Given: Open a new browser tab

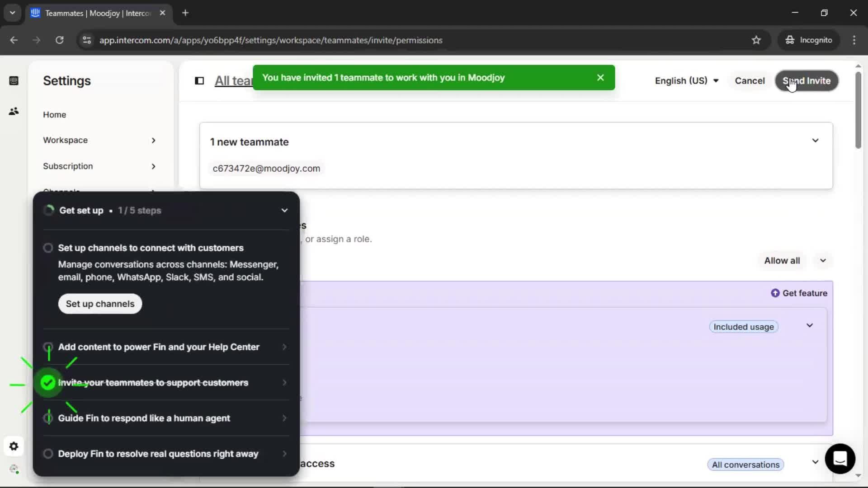Looking at the screenshot, I should point(185,13).
